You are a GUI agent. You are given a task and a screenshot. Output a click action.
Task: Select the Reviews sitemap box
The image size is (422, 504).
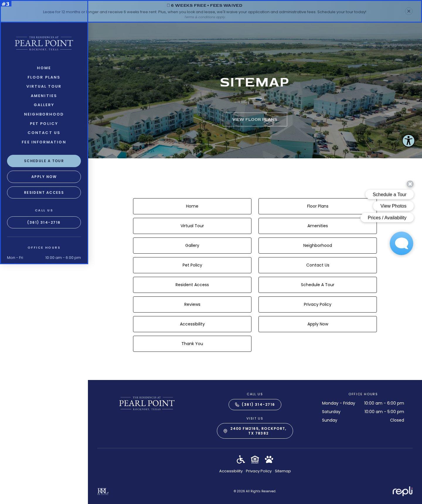[x=192, y=305]
